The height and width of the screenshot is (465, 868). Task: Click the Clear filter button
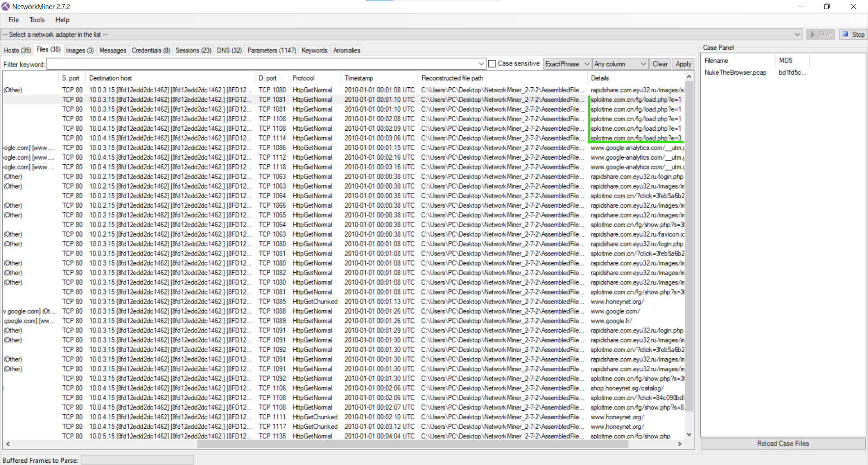point(660,64)
